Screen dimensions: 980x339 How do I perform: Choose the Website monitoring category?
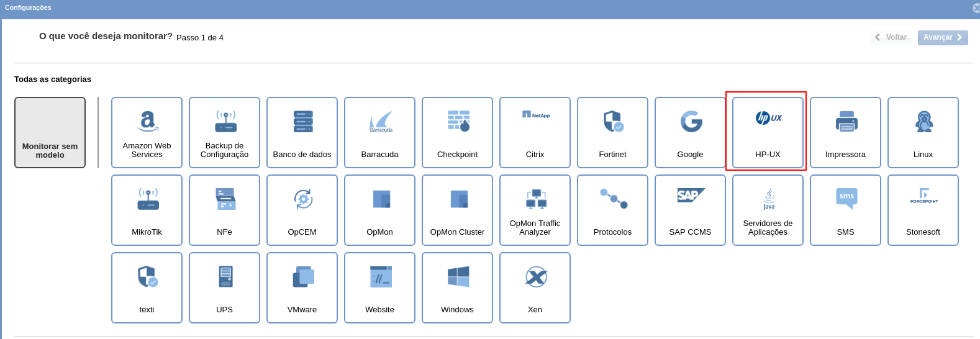click(379, 287)
